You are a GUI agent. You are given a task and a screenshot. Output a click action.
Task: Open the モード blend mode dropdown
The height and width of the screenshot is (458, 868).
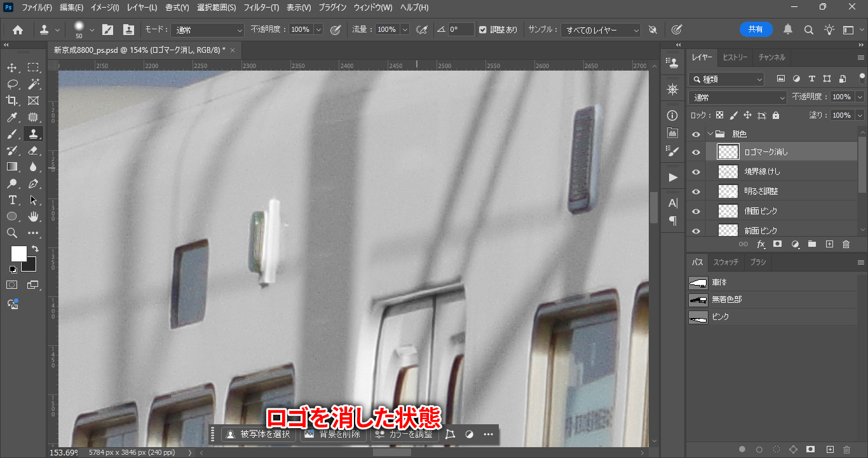click(207, 30)
